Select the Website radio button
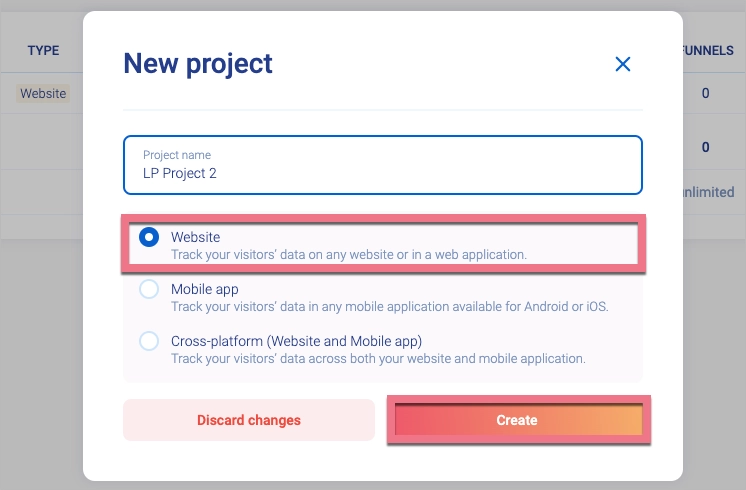746x490 pixels. pos(149,238)
